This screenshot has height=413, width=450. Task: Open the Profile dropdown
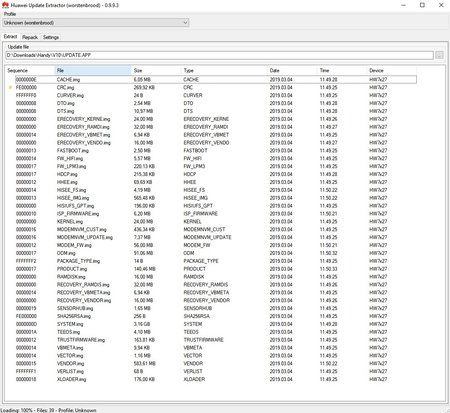[x=96, y=23]
